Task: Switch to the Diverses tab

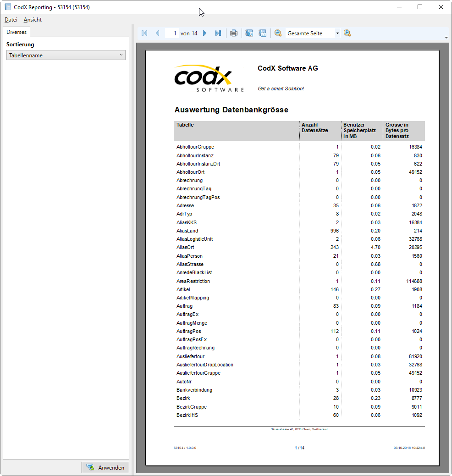Action: click(x=16, y=32)
